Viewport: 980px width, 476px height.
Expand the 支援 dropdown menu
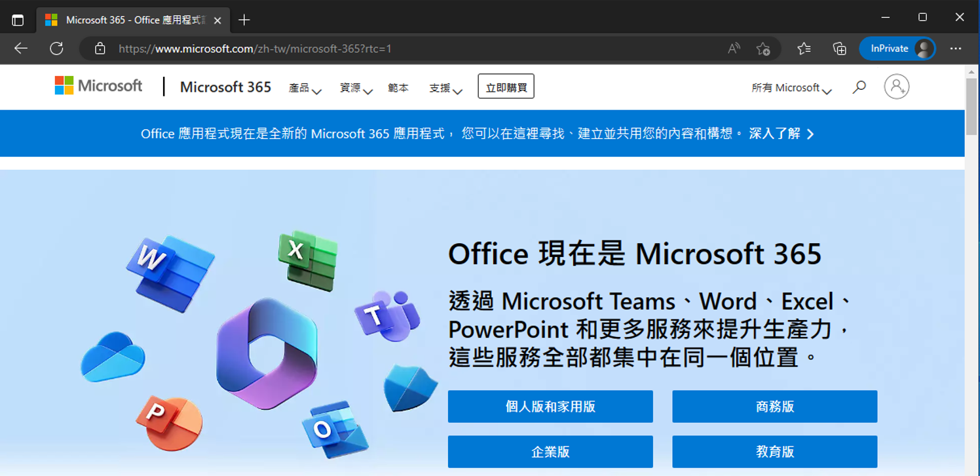point(446,88)
